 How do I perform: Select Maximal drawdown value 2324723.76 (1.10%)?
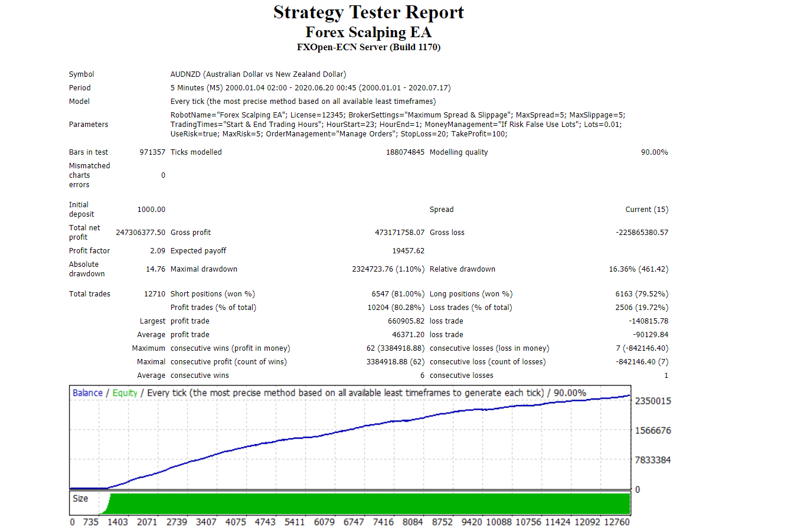point(388,269)
